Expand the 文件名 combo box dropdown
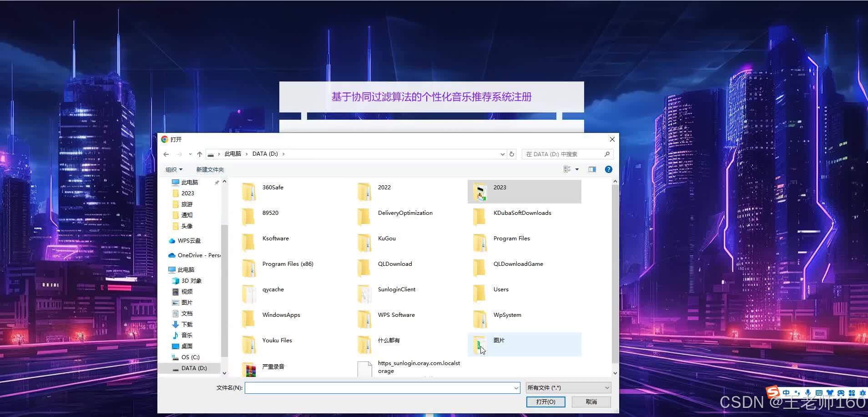The height and width of the screenshot is (417, 868). pyautogui.click(x=516, y=388)
